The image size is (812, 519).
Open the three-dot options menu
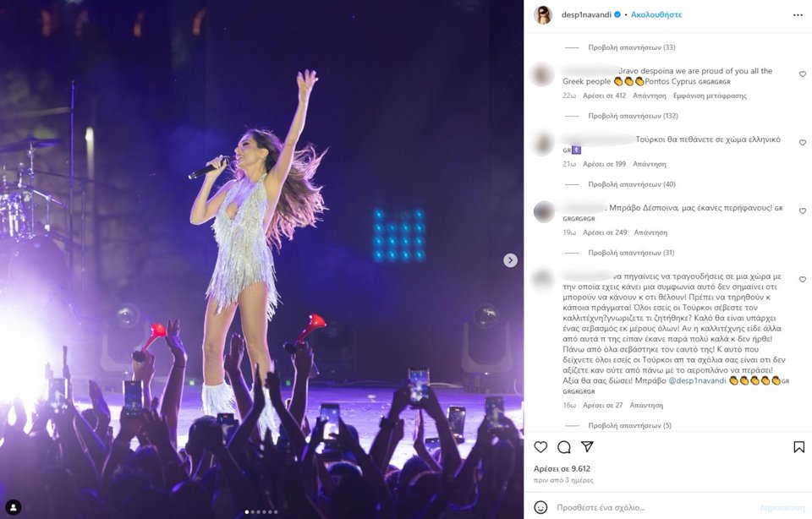798,15
